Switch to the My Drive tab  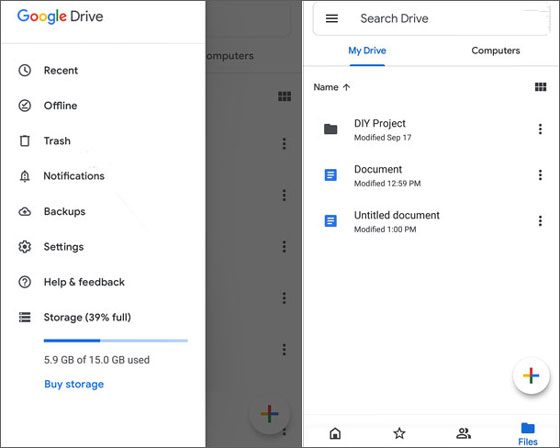coord(367,51)
